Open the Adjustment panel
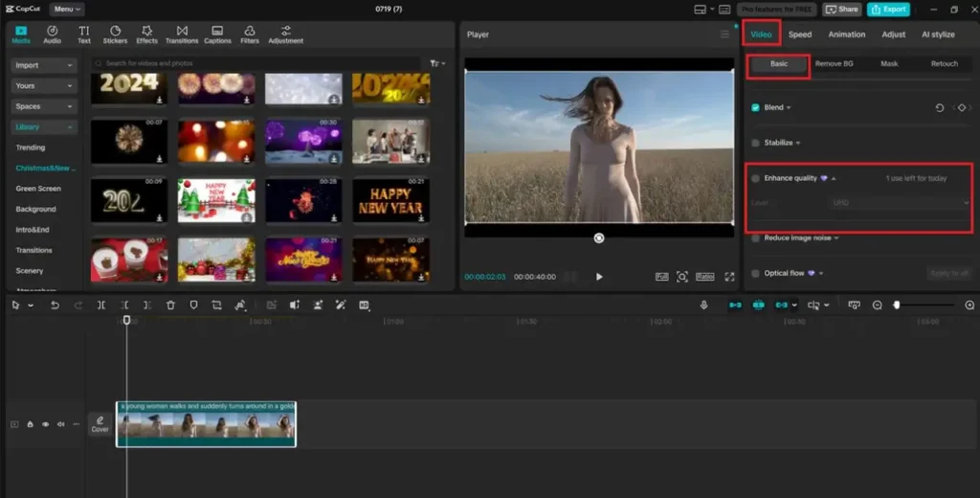 [x=285, y=34]
